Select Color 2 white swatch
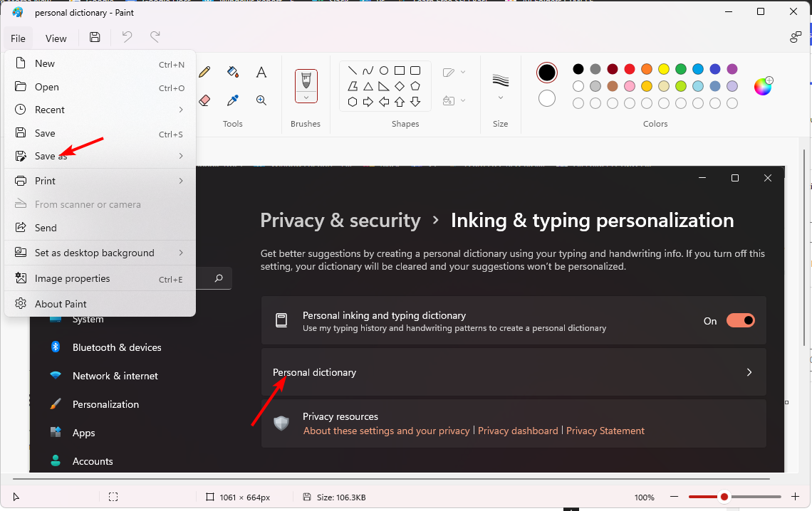This screenshot has width=812, height=511. tap(547, 98)
